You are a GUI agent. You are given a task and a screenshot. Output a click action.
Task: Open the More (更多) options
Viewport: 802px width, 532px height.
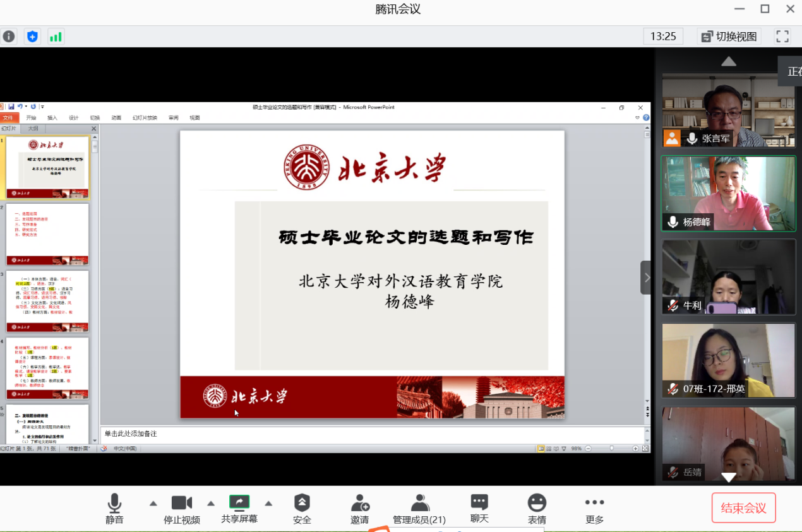[x=594, y=508]
